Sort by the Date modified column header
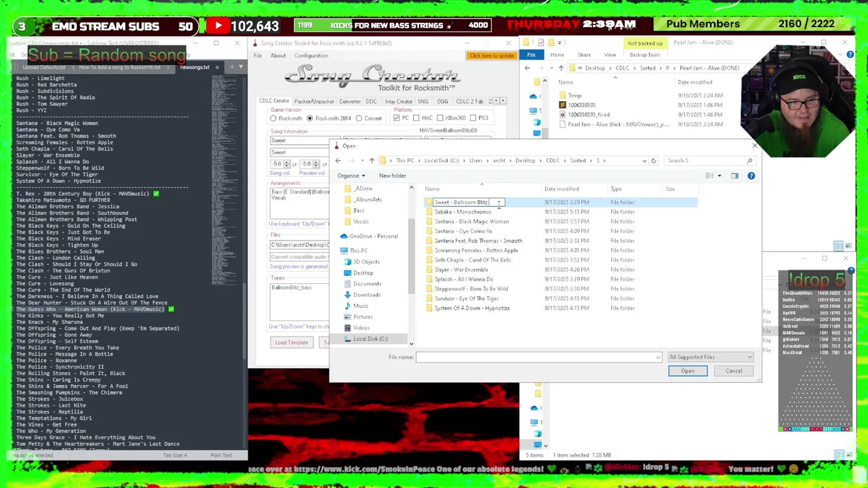Screen dimensions: 868x488 [x=561, y=189]
